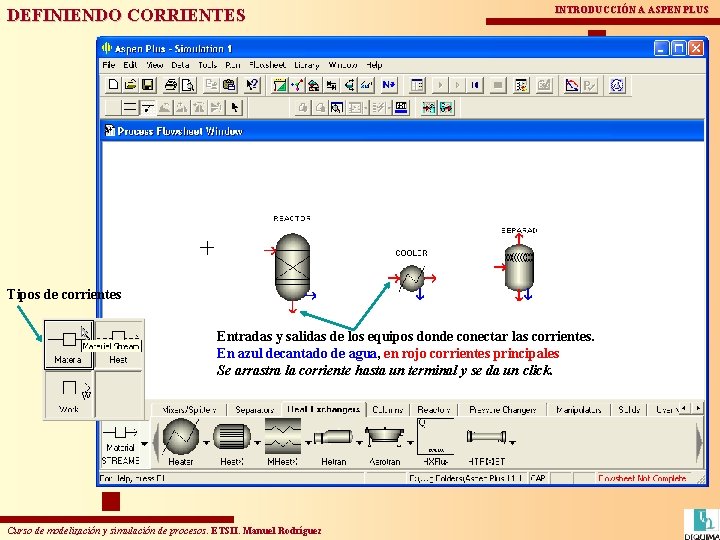720x540 pixels.
Task: Switch to the Separators tab
Action: (254, 410)
